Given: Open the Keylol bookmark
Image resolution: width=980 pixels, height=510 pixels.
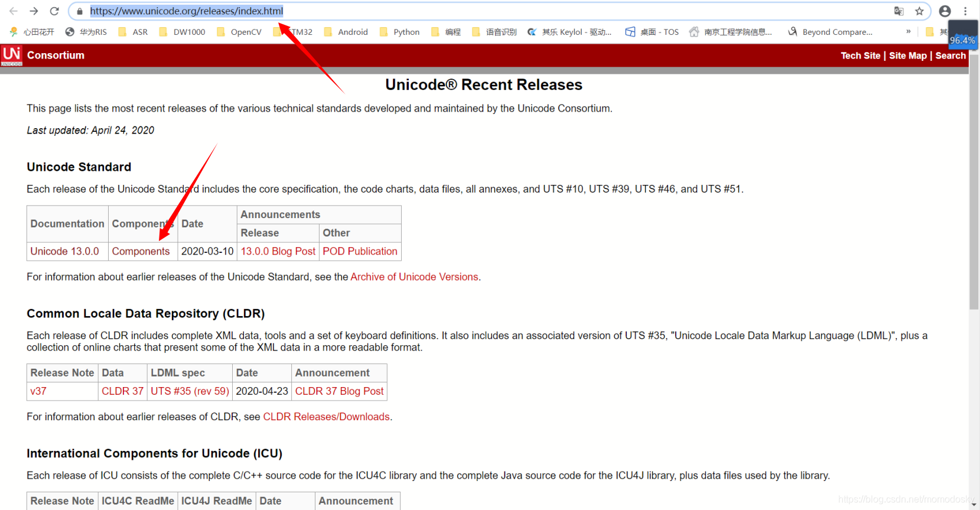Looking at the screenshot, I should point(569,32).
